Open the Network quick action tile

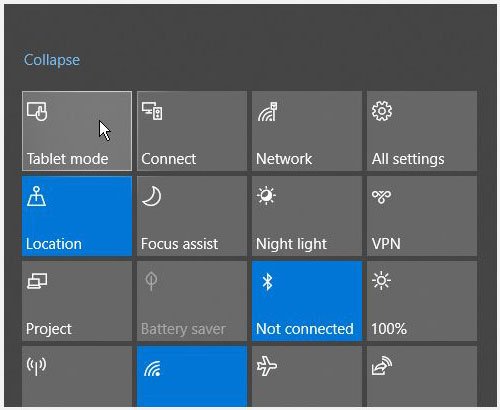pyautogui.click(x=307, y=131)
